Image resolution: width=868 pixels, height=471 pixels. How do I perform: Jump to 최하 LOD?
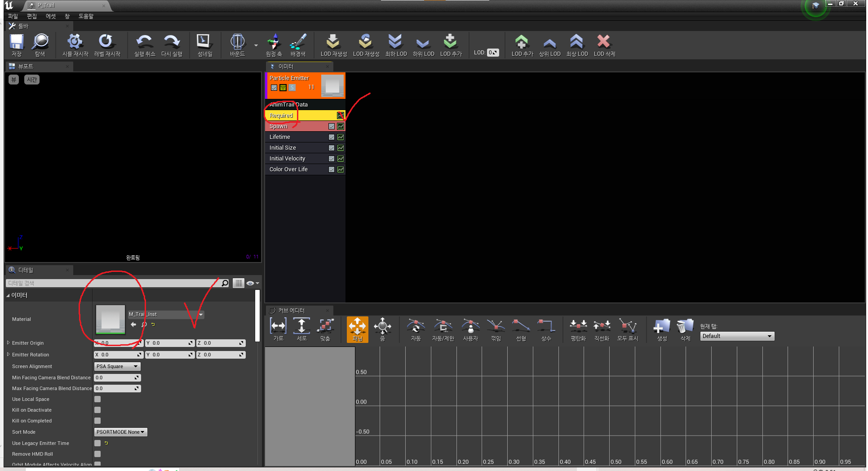click(x=395, y=45)
